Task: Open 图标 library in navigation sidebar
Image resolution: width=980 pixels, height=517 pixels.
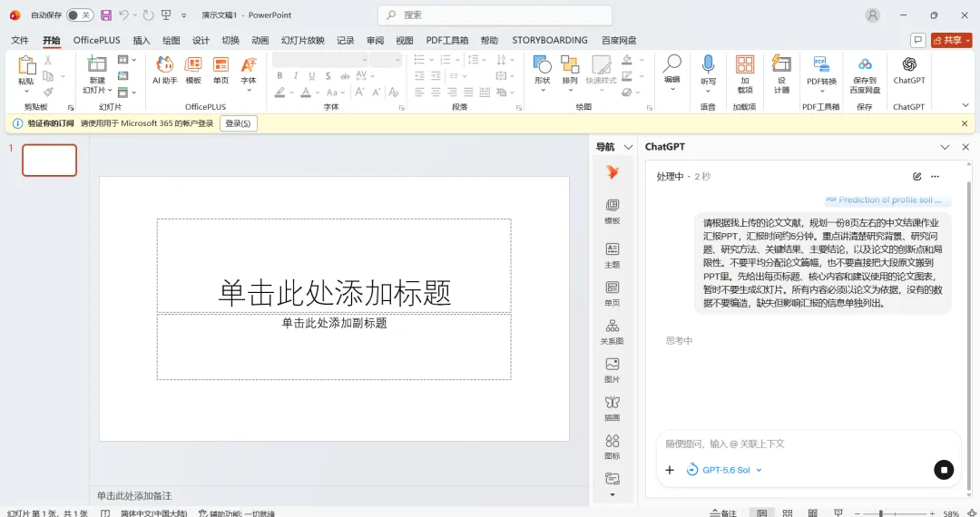Action: 612,447
